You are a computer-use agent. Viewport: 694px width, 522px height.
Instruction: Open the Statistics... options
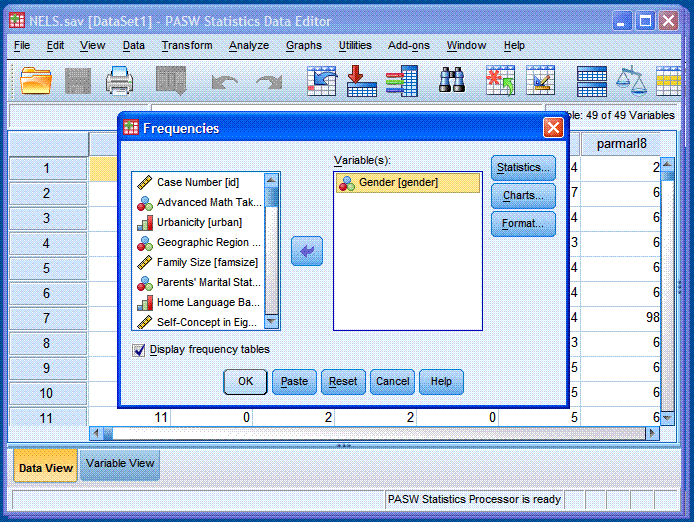pos(523,168)
